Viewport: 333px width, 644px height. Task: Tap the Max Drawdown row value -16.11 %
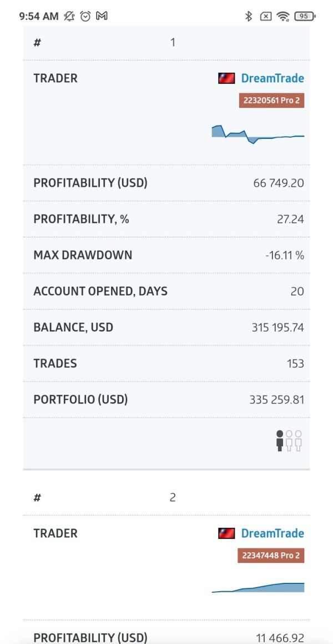click(x=285, y=256)
